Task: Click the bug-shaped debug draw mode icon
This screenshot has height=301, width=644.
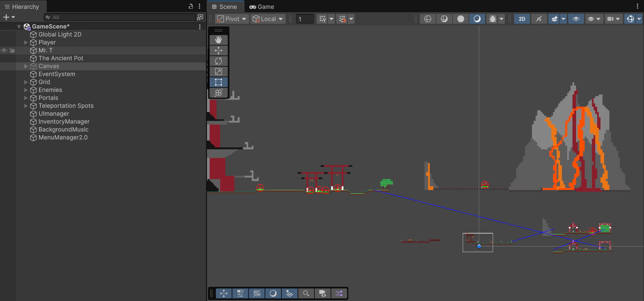Action: pyautogui.click(x=493, y=19)
